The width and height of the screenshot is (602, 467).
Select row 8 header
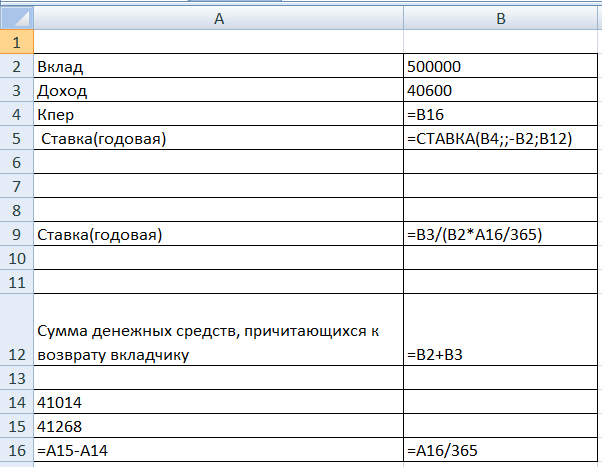17,210
